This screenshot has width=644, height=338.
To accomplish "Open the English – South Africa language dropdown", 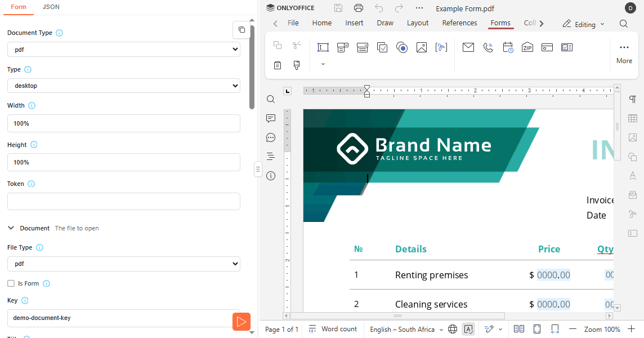I will click(406, 329).
